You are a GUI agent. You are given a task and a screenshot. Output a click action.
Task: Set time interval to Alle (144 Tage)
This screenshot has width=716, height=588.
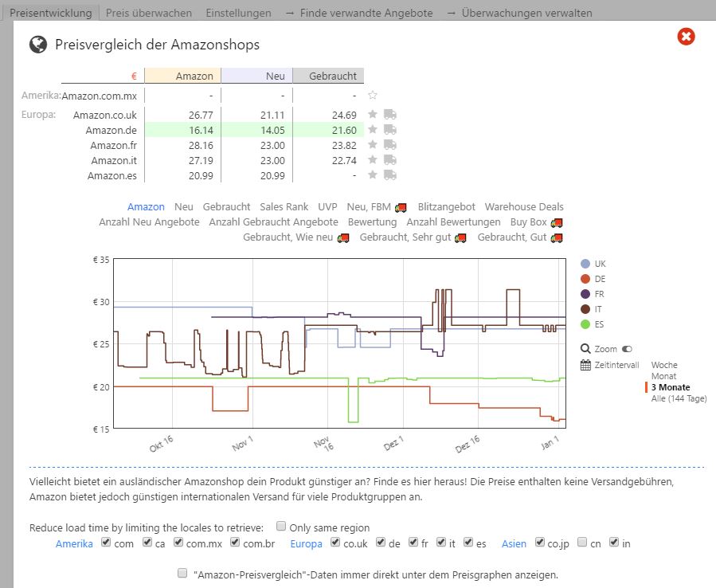pyautogui.click(x=679, y=398)
